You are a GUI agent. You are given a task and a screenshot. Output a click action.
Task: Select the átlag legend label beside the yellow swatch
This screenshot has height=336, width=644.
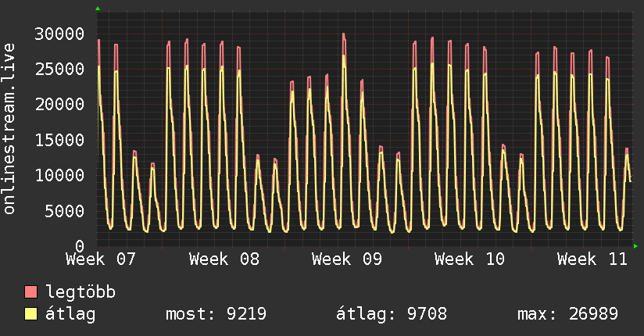coord(70,314)
